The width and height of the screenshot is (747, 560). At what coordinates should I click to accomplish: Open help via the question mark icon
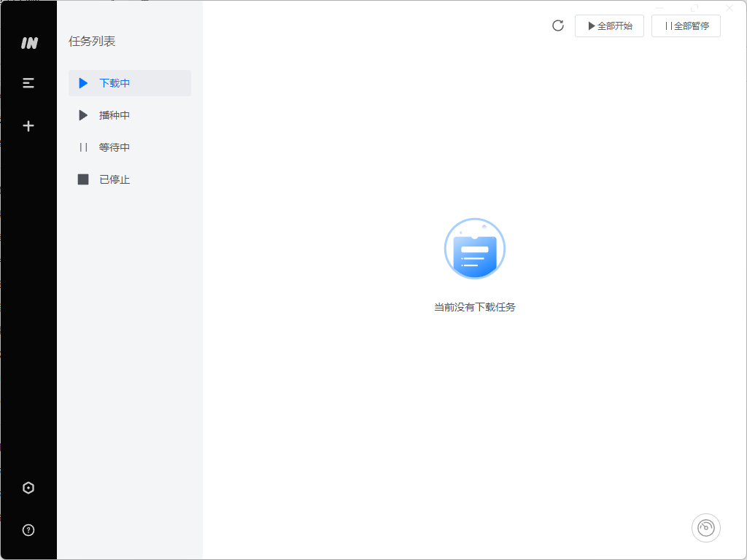[28, 530]
